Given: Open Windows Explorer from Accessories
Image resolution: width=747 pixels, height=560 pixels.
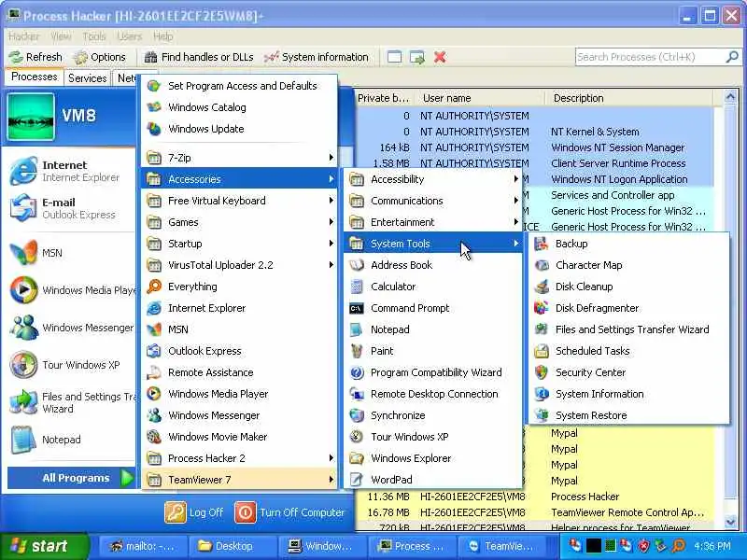Looking at the screenshot, I should coord(432,458).
